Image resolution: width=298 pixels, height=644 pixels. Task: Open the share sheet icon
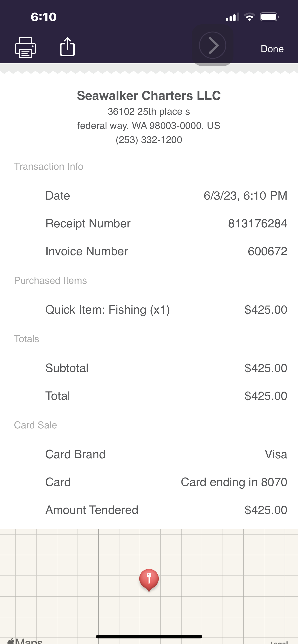tap(67, 47)
